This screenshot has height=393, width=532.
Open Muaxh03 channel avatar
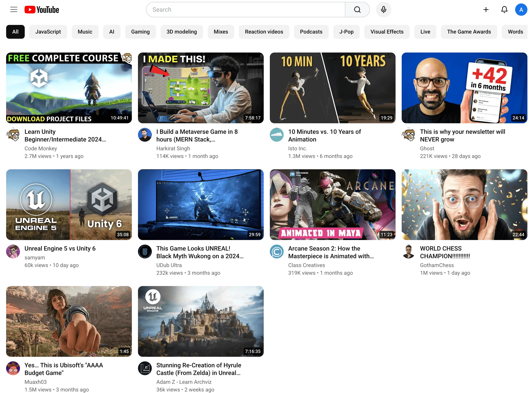pyautogui.click(x=13, y=368)
